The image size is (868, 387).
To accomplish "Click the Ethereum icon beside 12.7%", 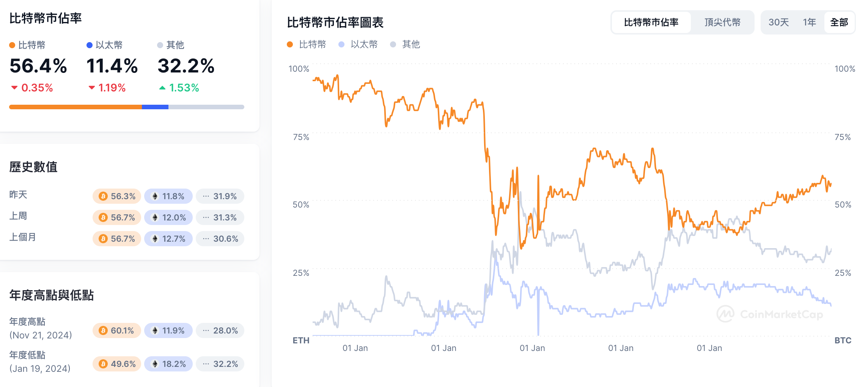I will click(x=156, y=239).
